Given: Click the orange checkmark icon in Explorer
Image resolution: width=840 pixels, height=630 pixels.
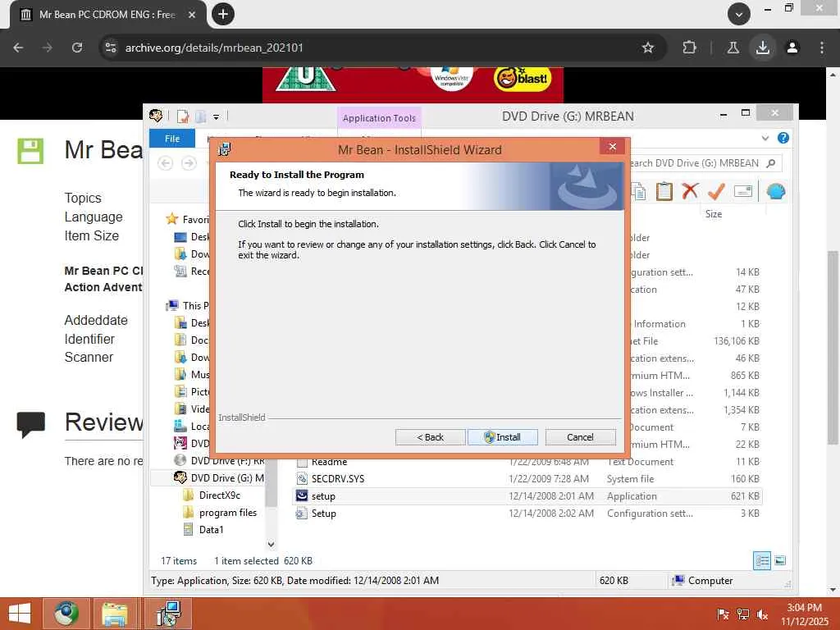Looking at the screenshot, I should point(716,191).
